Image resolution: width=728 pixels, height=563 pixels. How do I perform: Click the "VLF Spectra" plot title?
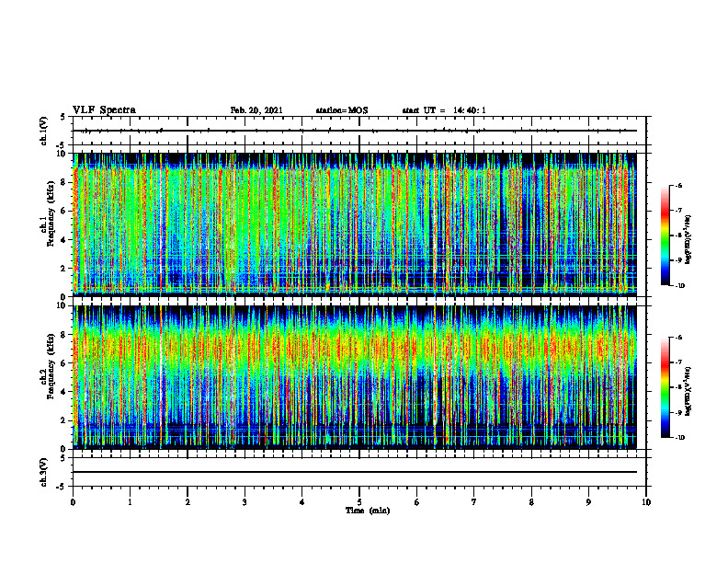tap(104, 110)
